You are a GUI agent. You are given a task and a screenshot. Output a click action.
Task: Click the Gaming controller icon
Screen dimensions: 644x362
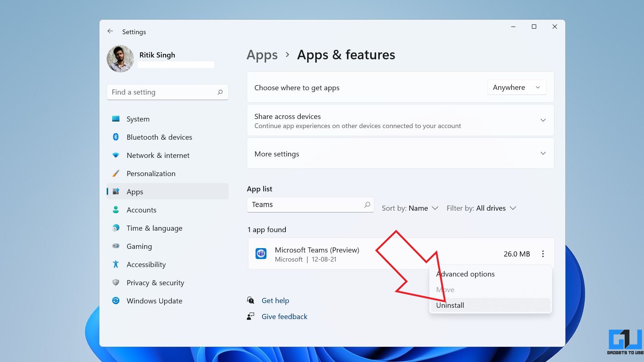tap(116, 246)
